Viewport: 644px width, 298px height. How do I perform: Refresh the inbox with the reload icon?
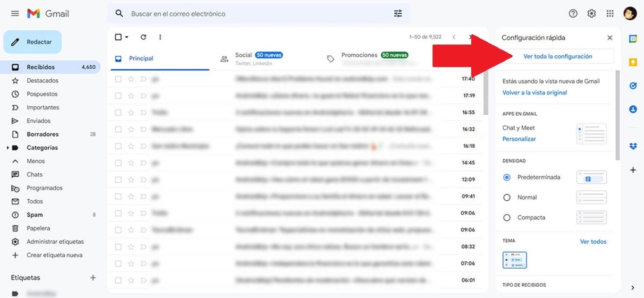[x=143, y=37]
